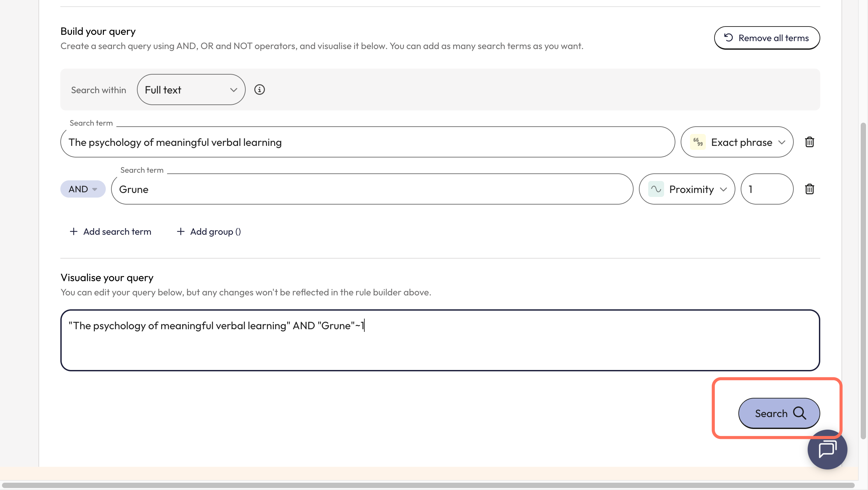The image size is (868, 490).
Task: Click Remove all terms button
Action: click(767, 38)
